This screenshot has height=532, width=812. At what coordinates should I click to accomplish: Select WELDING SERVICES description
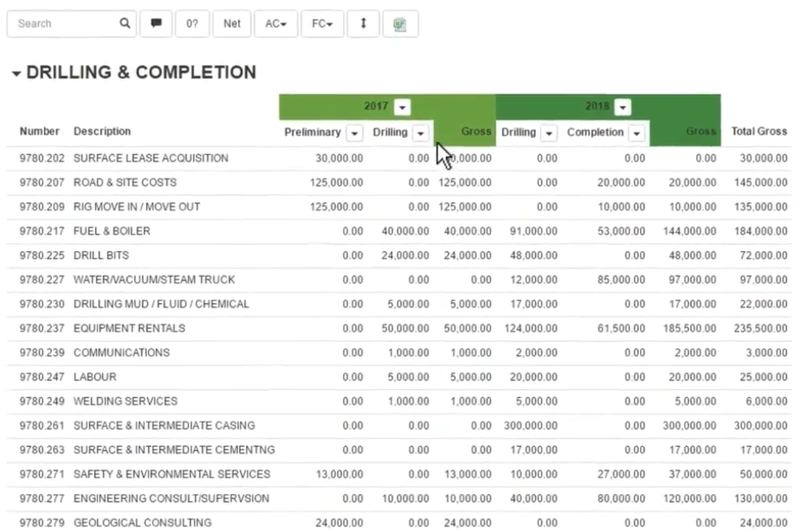125,401
